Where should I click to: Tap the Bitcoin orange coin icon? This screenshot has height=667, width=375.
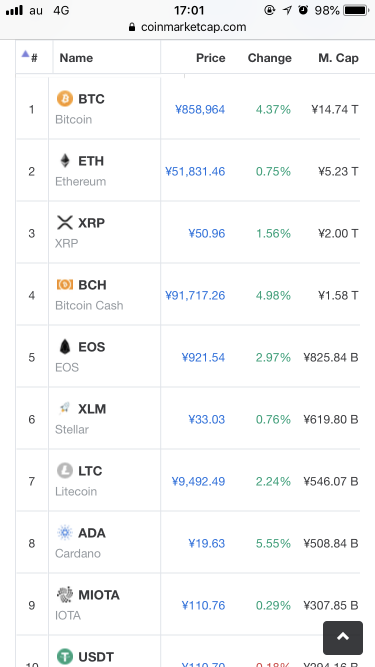point(65,99)
